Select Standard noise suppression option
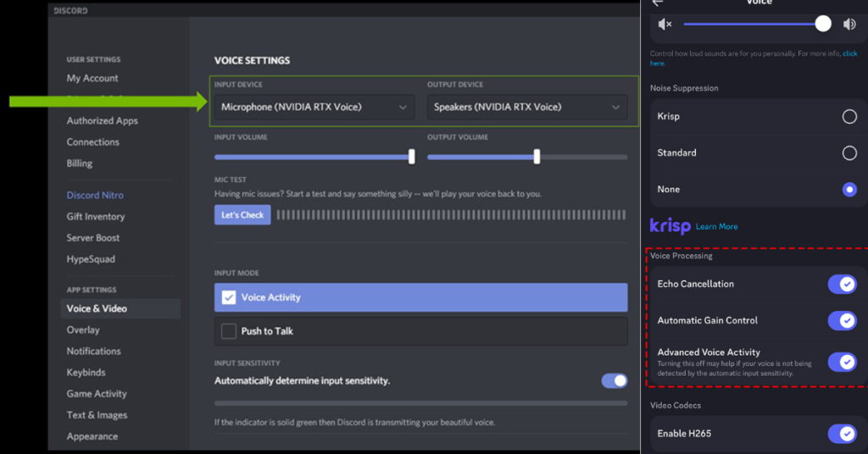This screenshot has width=868, height=454. click(849, 153)
